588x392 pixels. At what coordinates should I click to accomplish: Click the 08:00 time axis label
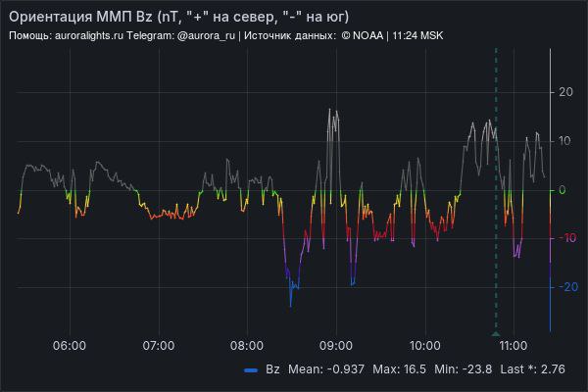[247, 346]
